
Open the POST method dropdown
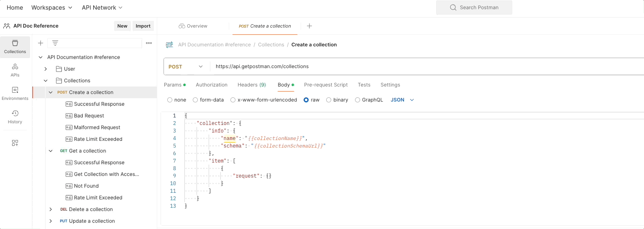tap(187, 66)
